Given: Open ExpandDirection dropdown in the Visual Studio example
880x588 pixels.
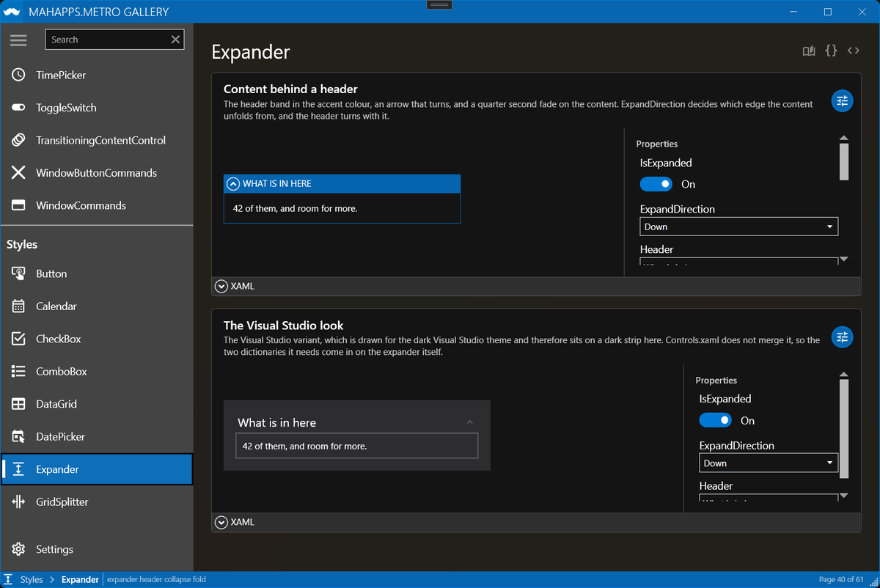Looking at the screenshot, I should (768, 463).
